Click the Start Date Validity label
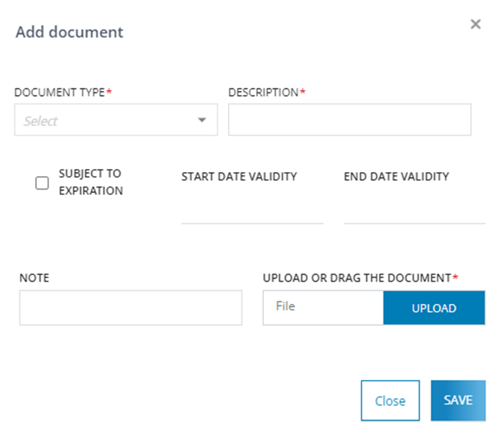 (239, 176)
